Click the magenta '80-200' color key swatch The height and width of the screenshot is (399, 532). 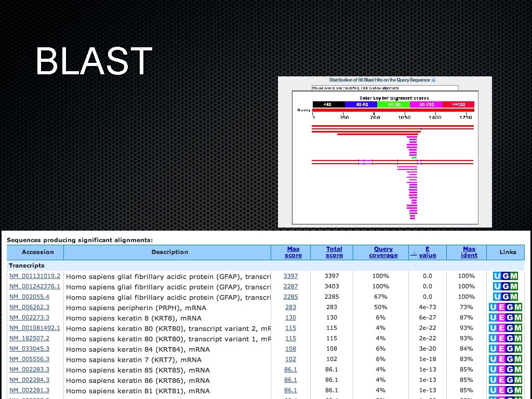(x=426, y=104)
